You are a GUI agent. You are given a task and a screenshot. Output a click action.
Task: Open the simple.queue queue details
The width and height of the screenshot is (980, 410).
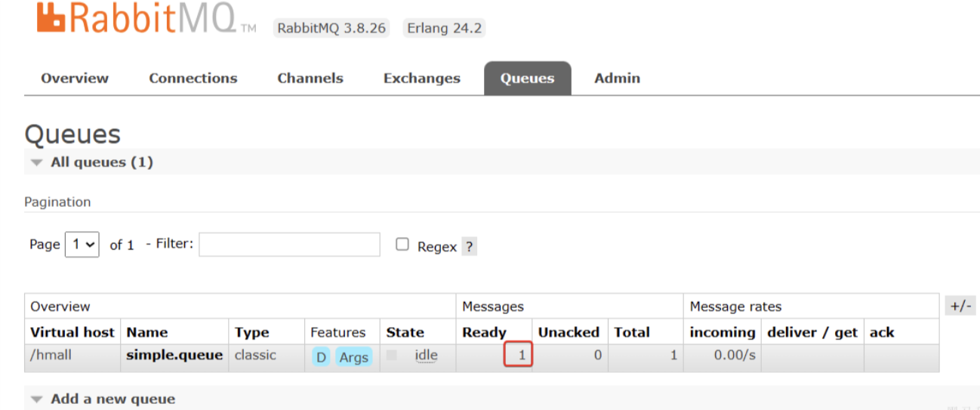(x=174, y=356)
